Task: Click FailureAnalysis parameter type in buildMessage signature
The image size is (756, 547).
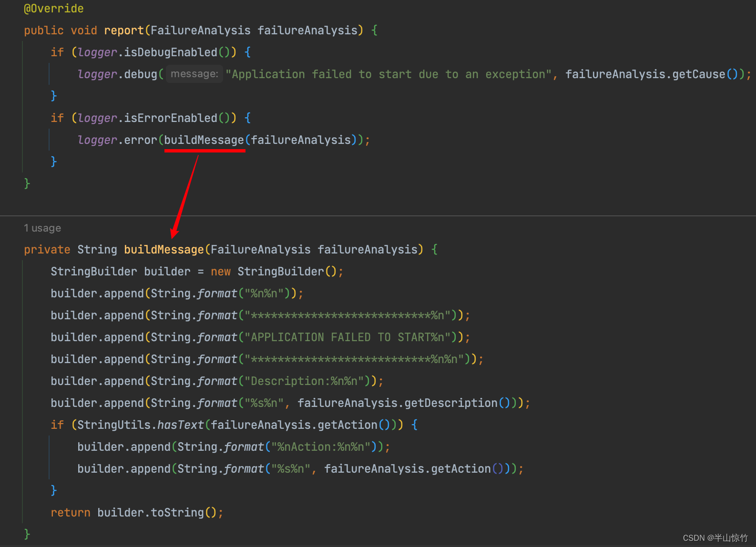Action: pos(261,250)
